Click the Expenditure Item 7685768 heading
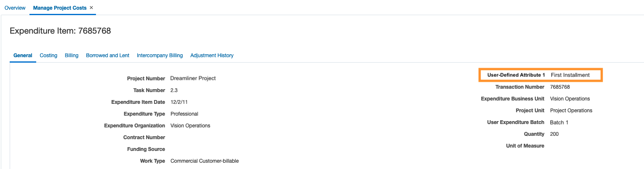644x169 pixels. (60, 31)
